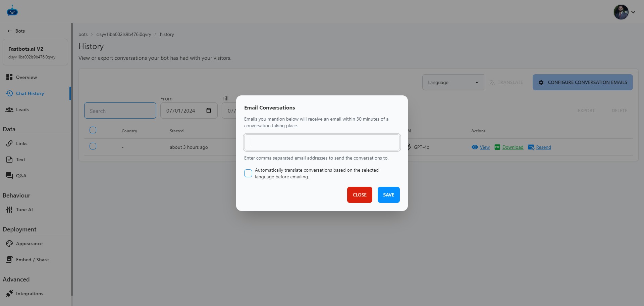Resend the conversation email
Viewport: 644px width, 306px height.
[543, 147]
